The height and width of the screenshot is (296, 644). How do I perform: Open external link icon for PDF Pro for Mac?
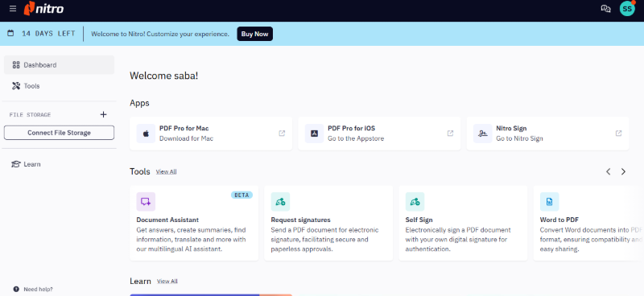282,134
